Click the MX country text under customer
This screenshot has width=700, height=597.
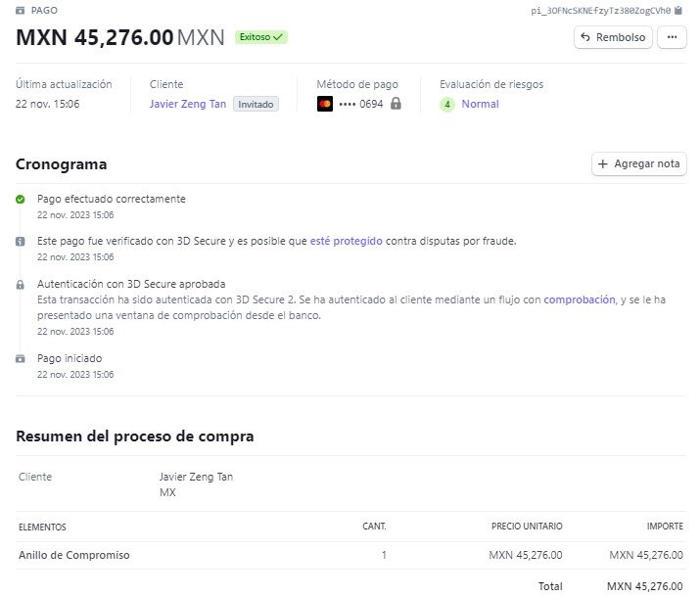coord(167,492)
